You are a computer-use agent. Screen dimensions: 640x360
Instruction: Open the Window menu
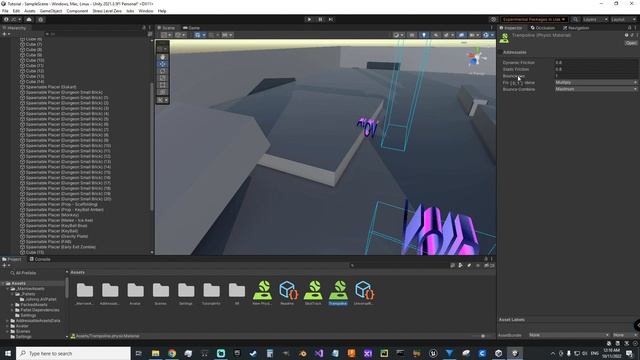(146, 11)
